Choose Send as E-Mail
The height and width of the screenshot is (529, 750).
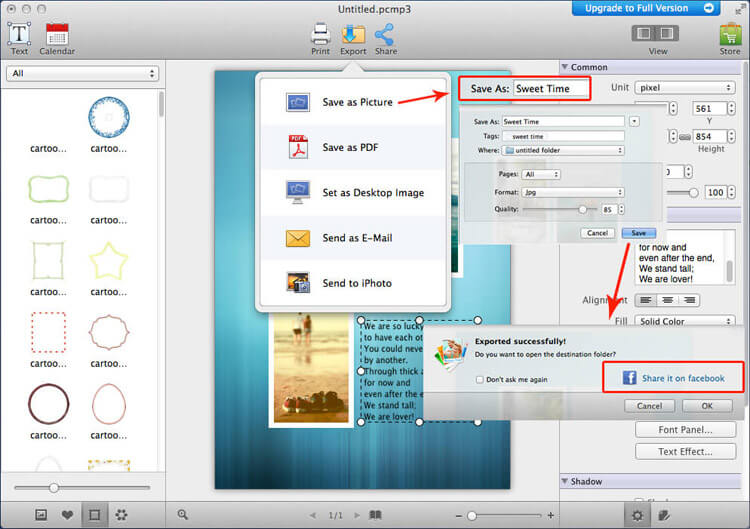tap(353, 238)
